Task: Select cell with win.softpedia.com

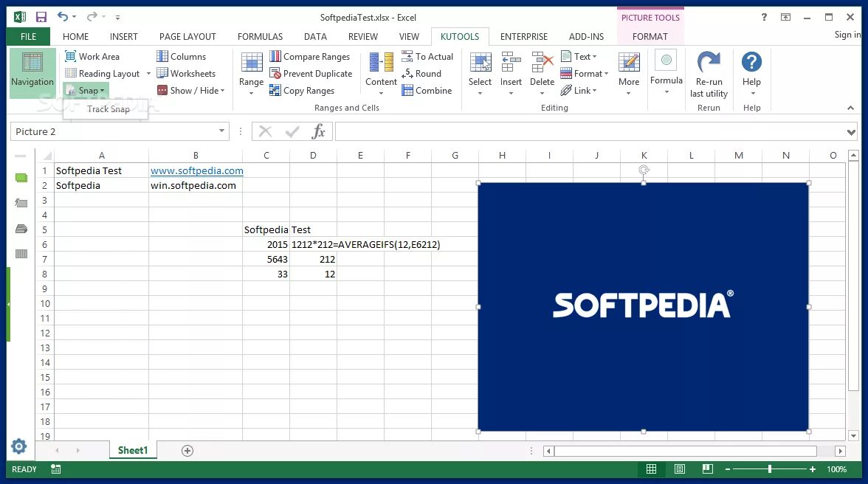Action: (x=196, y=185)
